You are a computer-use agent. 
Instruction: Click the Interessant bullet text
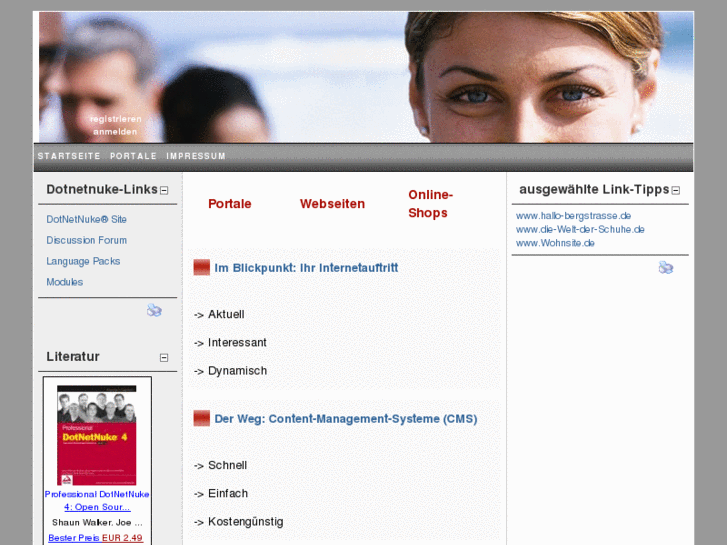point(237,343)
